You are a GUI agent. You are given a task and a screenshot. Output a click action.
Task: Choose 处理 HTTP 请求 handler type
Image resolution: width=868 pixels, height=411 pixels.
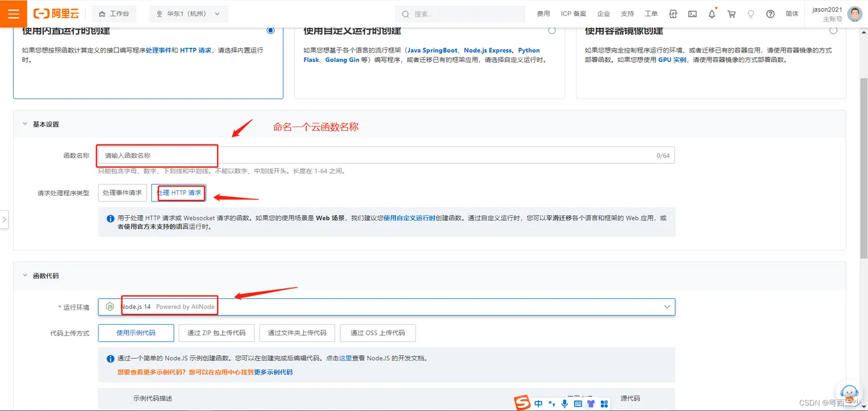[179, 193]
